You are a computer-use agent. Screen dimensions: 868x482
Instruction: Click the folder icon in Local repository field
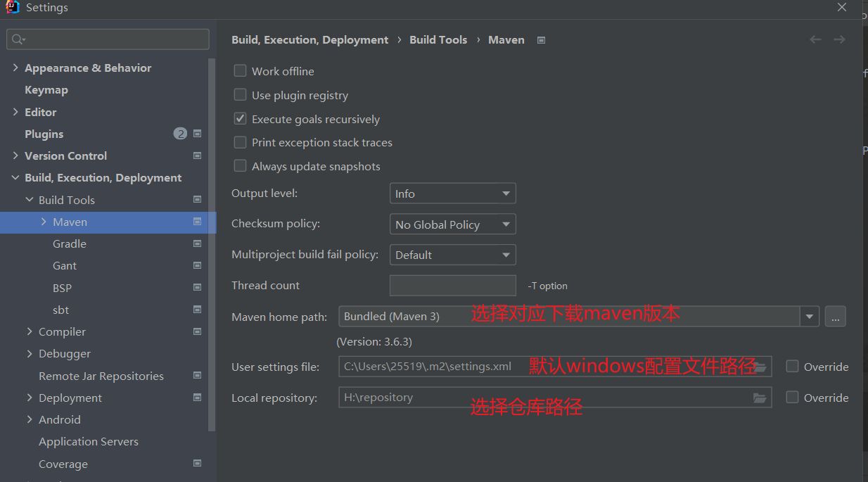point(760,398)
